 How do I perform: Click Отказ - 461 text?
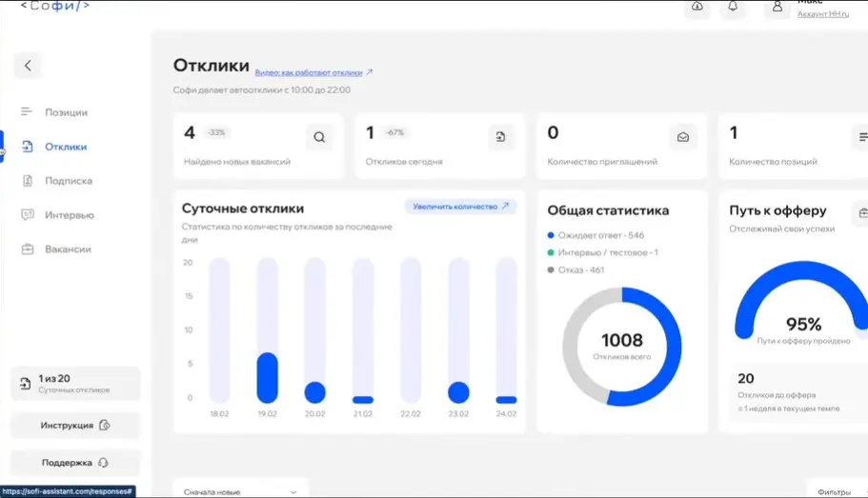coord(581,270)
